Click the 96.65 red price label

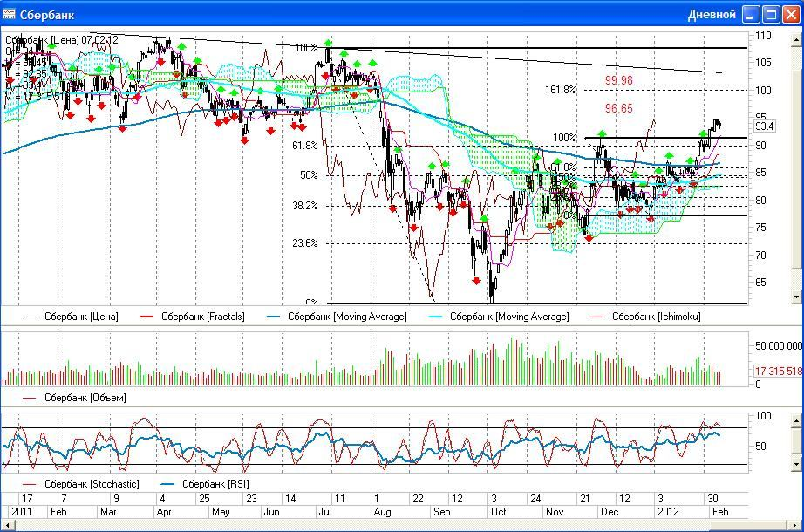pyautogui.click(x=619, y=108)
